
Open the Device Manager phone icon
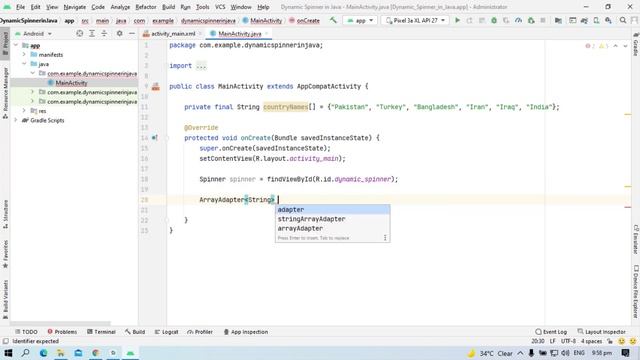click(597, 20)
